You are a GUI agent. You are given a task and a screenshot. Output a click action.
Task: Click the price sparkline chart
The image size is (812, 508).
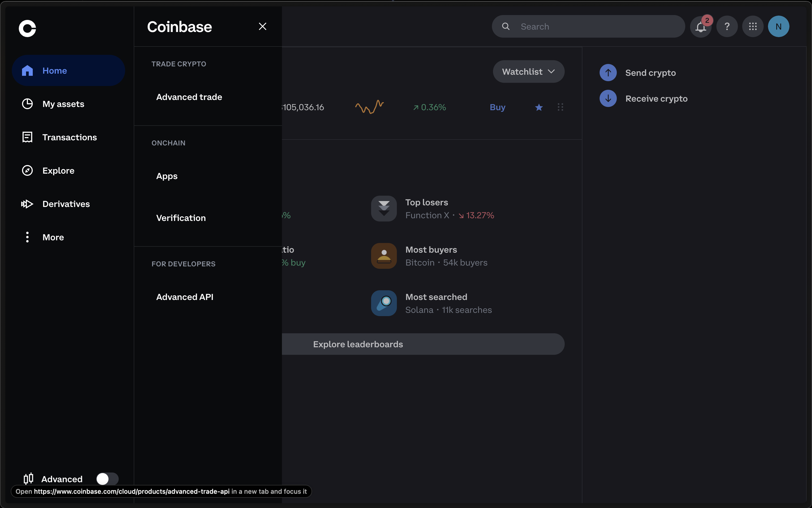click(369, 107)
